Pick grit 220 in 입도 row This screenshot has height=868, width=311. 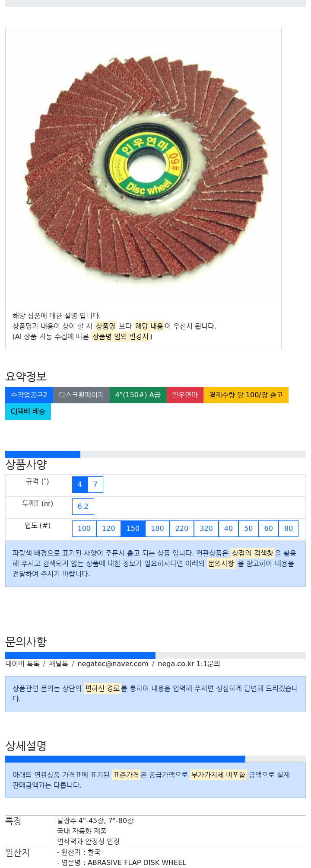182,529
